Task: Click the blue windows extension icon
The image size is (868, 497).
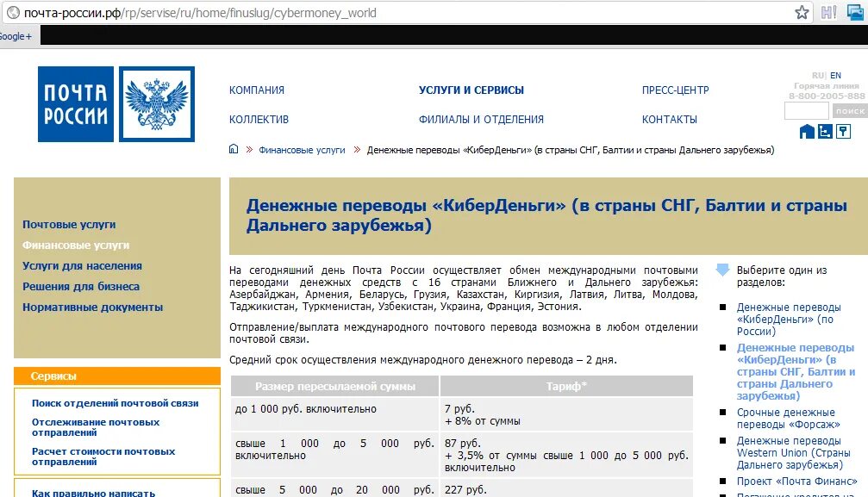Action: coord(855,12)
